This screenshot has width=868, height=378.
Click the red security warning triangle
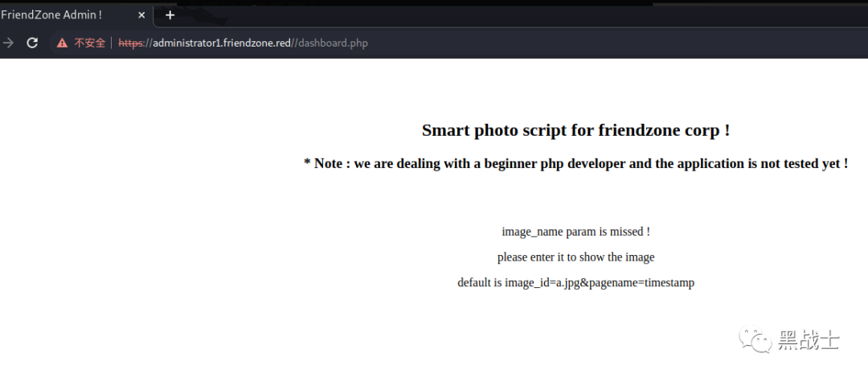[x=62, y=43]
